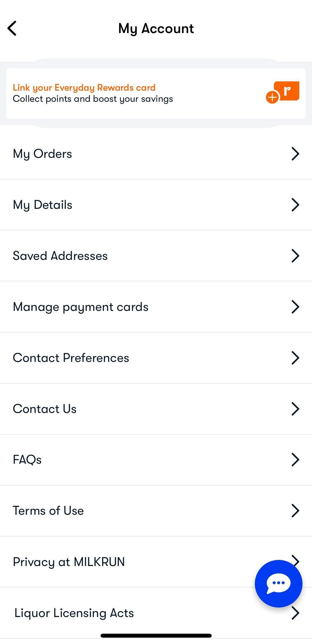Tap the back arrow icon
This screenshot has height=644, width=312.
click(x=12, y=28)
